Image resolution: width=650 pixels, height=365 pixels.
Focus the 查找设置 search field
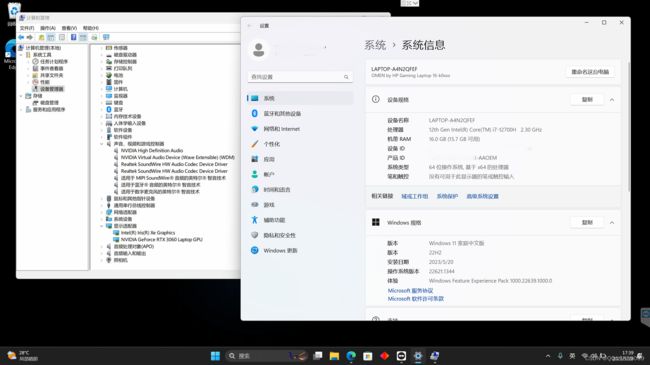coord(300,77)
